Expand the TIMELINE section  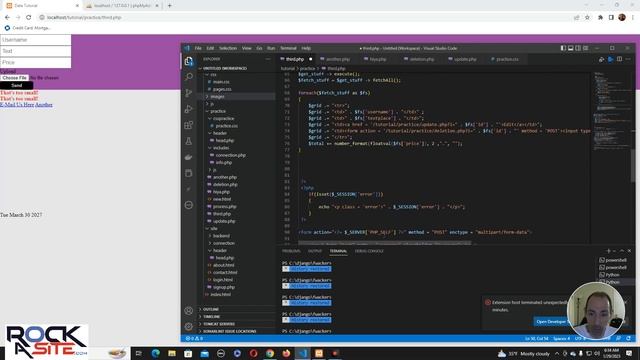[211, 317]
